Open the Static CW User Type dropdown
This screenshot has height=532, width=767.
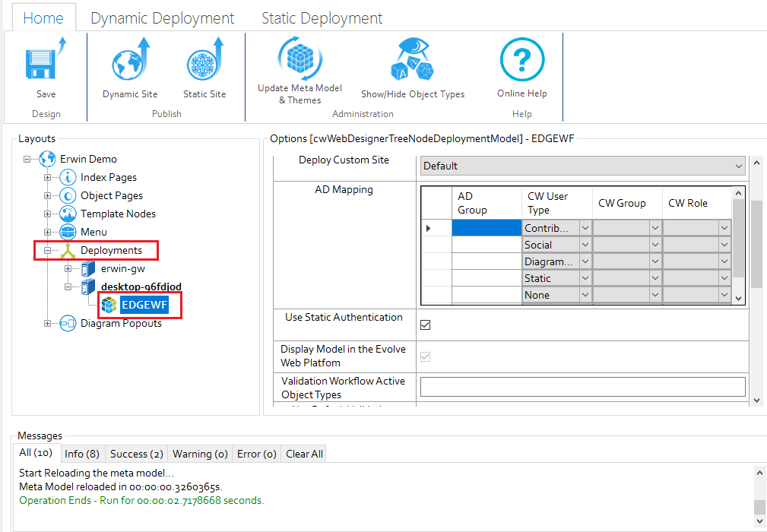pos(585,279)
